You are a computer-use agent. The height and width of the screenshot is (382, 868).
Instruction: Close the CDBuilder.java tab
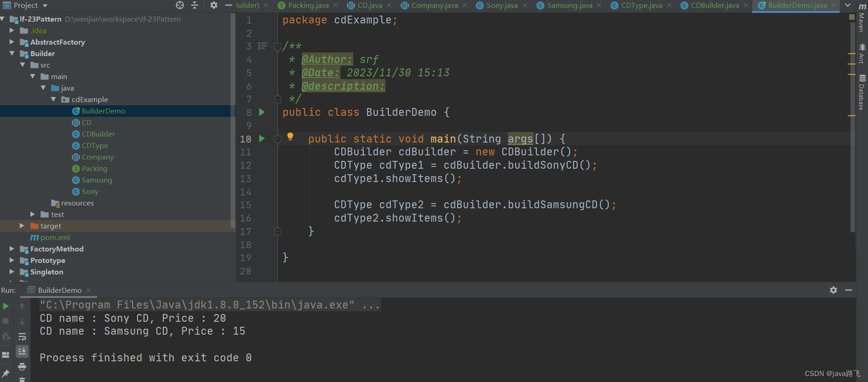[746, 6]
